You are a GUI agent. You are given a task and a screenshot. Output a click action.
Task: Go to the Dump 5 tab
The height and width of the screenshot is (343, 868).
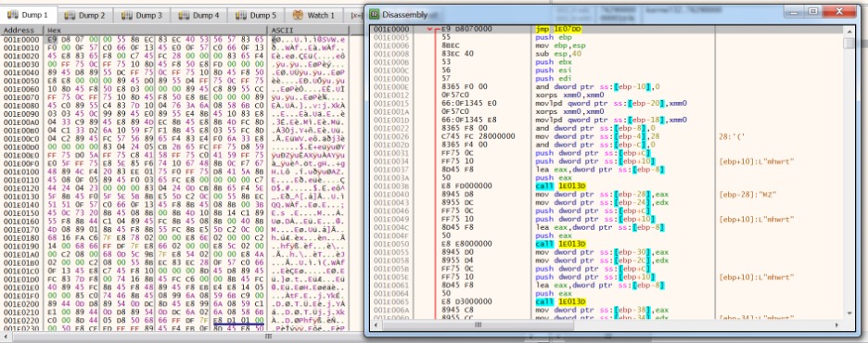256,16
